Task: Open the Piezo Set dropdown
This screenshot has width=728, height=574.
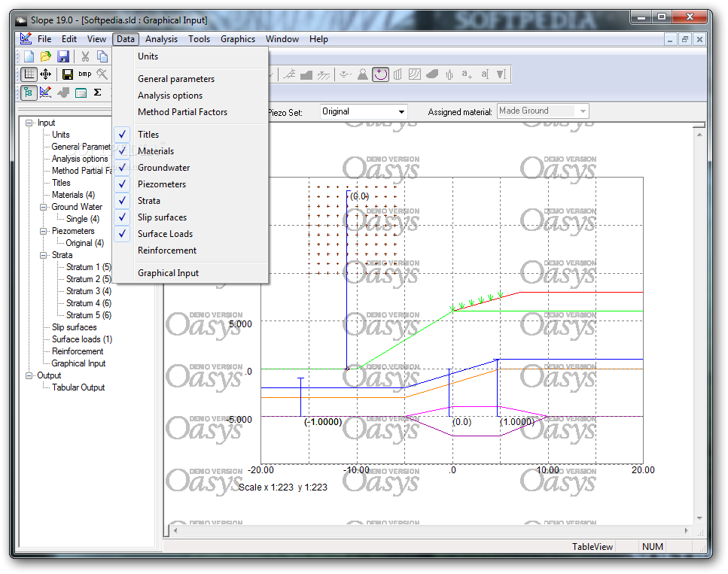Action: 401,112
